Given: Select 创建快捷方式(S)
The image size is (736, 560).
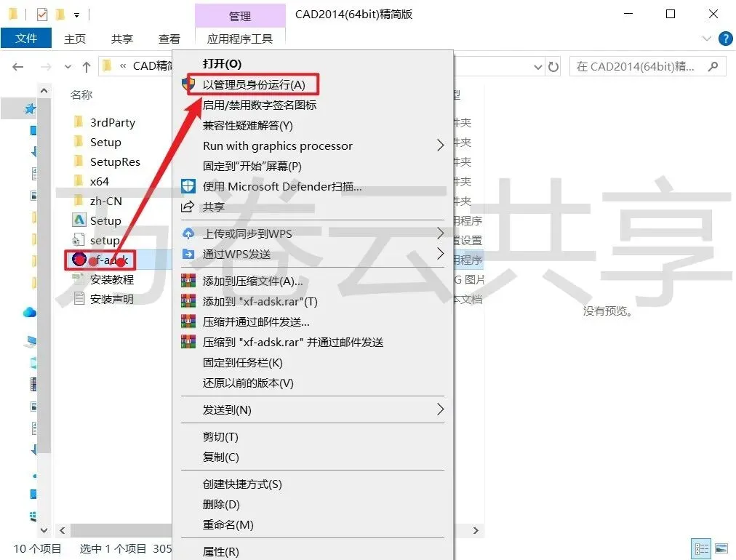Looking at the screenshot, I should tap(242, 484).
